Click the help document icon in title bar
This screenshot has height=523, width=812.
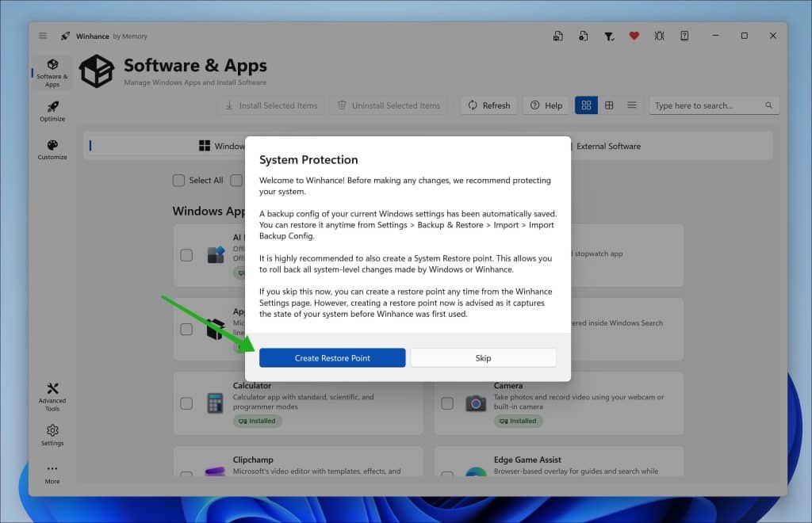click(x=684, y=36)
